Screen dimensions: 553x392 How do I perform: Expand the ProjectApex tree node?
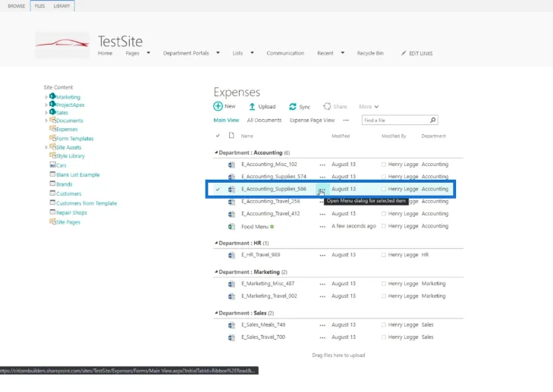(x=46, y=105)
